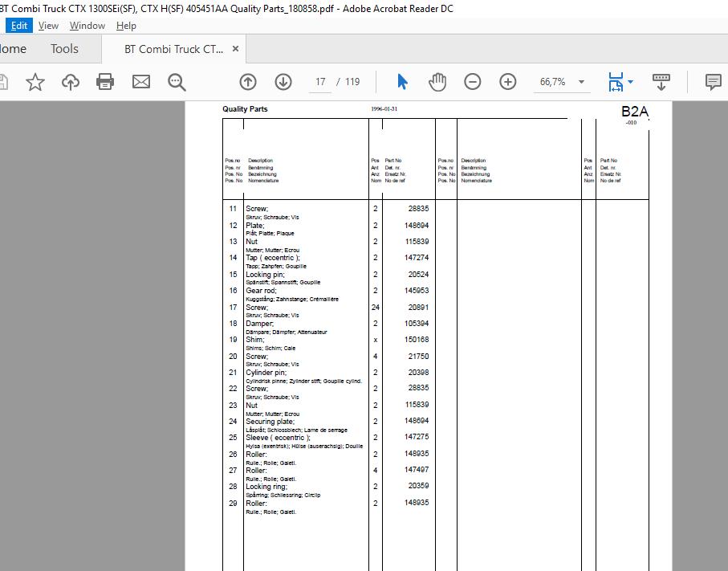This screenshot has height=571, width=728.
Task: Zoom out with minus button
Action: click(473, 82)
